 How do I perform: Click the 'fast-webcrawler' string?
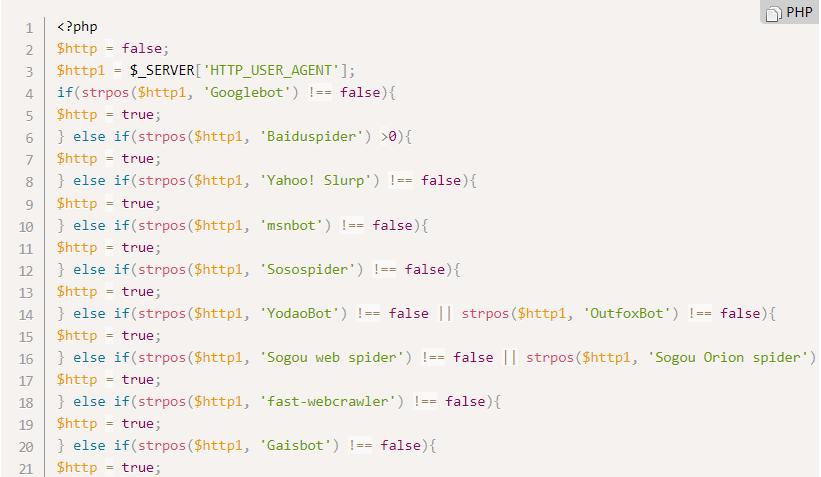point(328,402)
